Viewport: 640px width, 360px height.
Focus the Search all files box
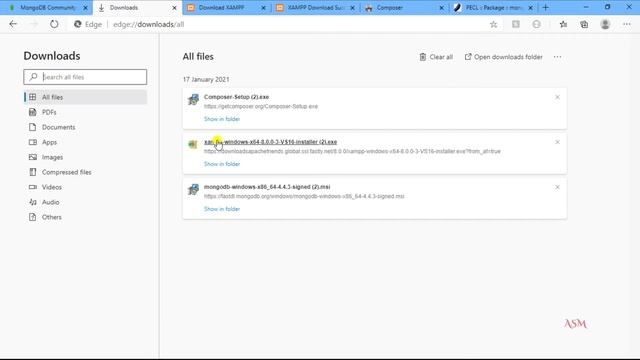(85, 77)
